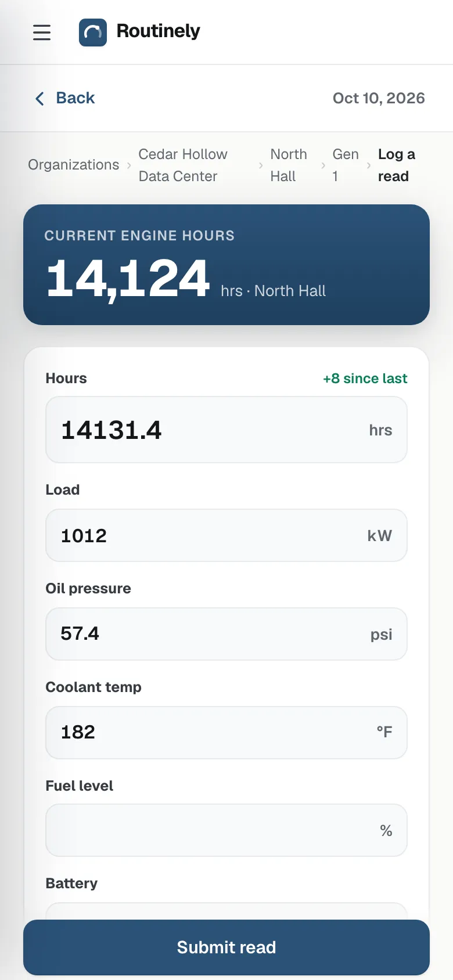
Task: Focus the empty Fuel level field
Action: pos(227,830)
